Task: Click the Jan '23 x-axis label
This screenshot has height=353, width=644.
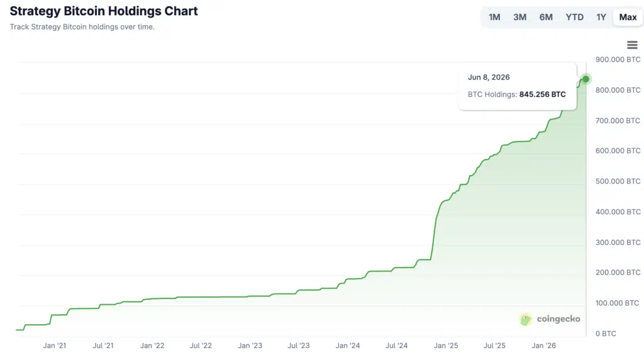Action: click(250, 345)
